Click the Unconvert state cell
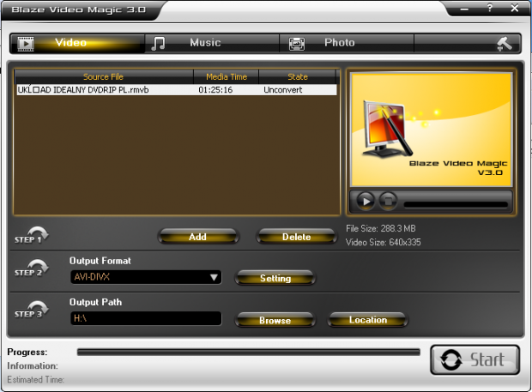This screenshot has width=532, height=392. (x=283, y=90)
